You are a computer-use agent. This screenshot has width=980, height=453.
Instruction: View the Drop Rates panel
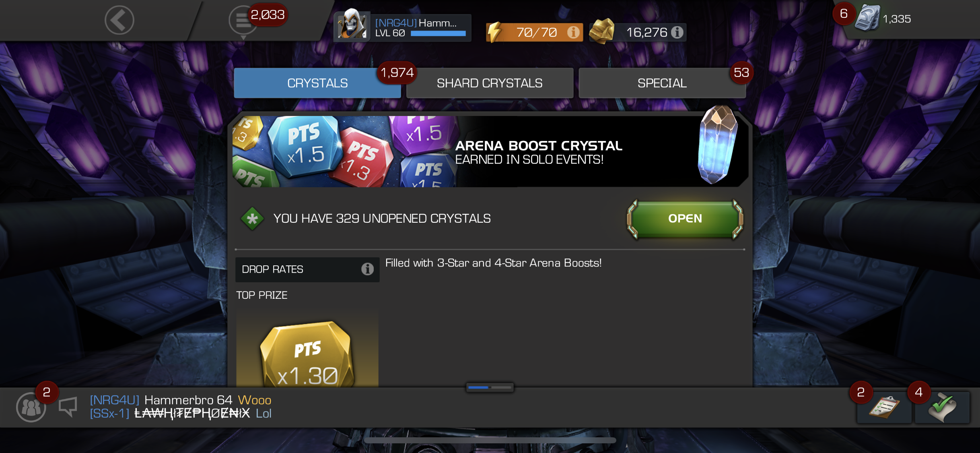point(307,269)
